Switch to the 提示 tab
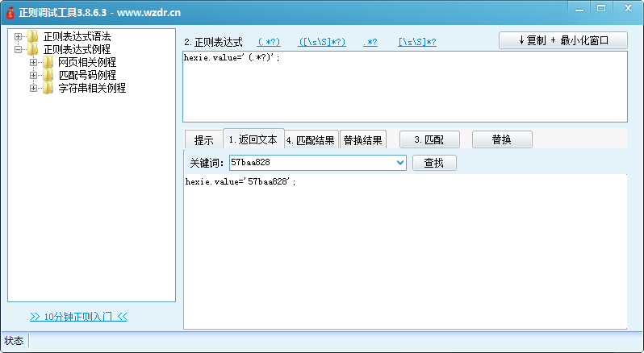The height and width of the screenshot is (353, 644). tap(203, 139)
